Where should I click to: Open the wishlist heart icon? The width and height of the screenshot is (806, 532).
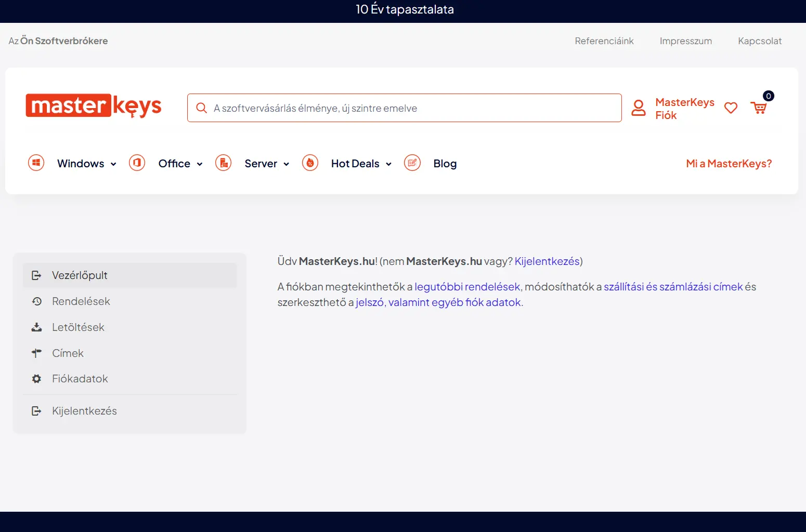click(731, 108)
